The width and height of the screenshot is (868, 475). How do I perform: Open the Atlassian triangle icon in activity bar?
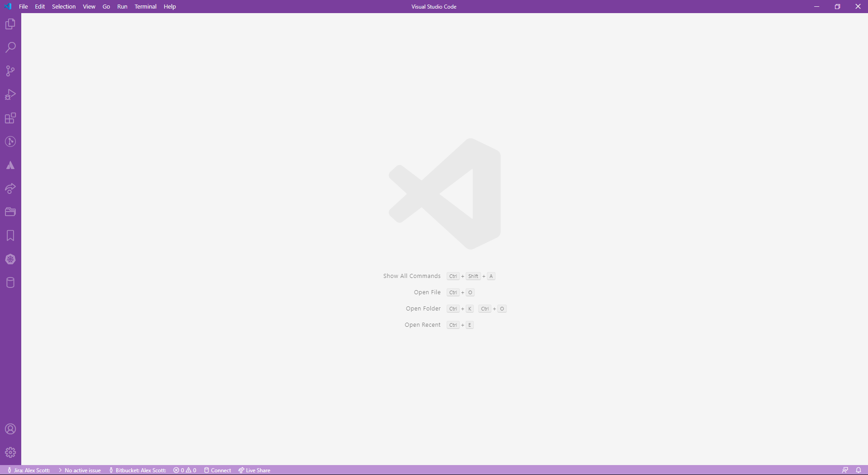tap(10, 165)
